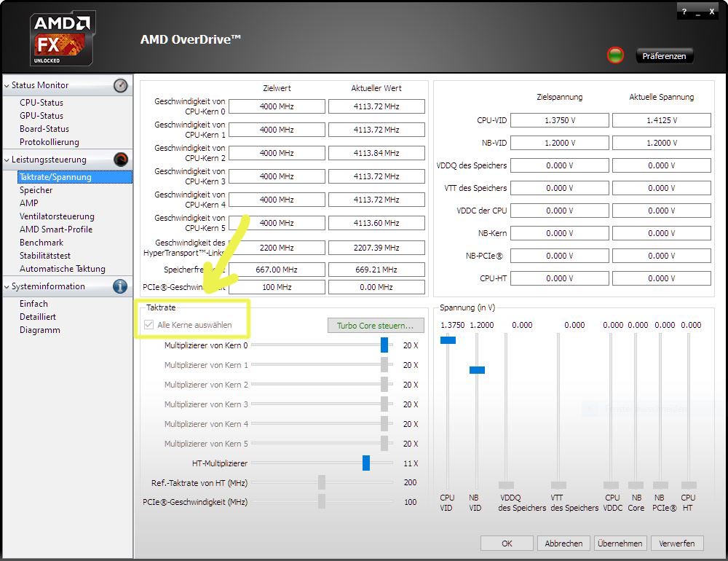This screenshot has height=561, width=728.
Task: Open AMD Smart-Profile page
Action: click(x=56, y=229)
